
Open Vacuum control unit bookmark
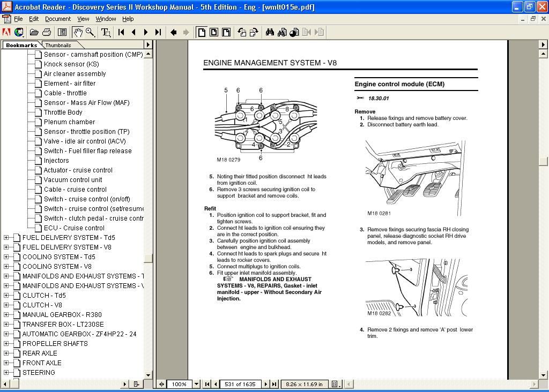pyautogui.click(x=73, y=180)
